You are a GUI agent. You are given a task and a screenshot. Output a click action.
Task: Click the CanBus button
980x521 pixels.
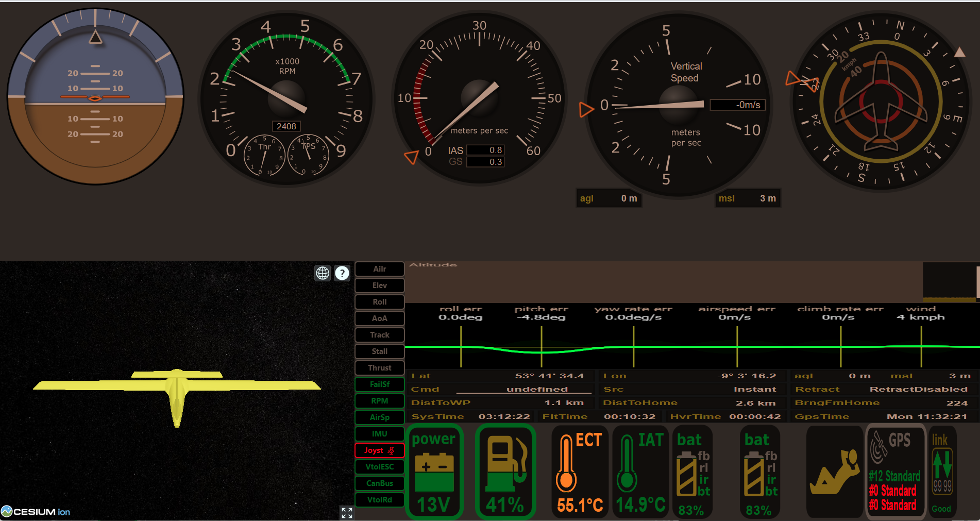click(379, 483)
